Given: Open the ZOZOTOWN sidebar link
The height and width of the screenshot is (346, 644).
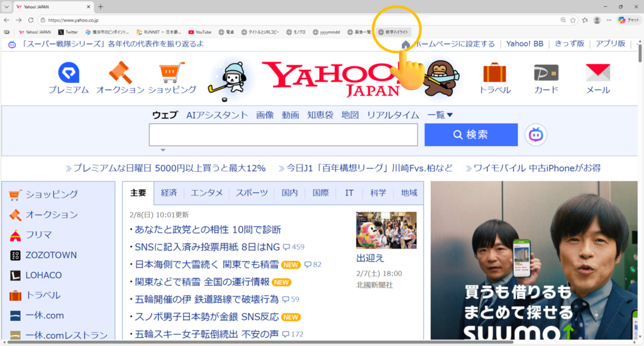Looking at the screenshot, I should (x=50, y=255).
